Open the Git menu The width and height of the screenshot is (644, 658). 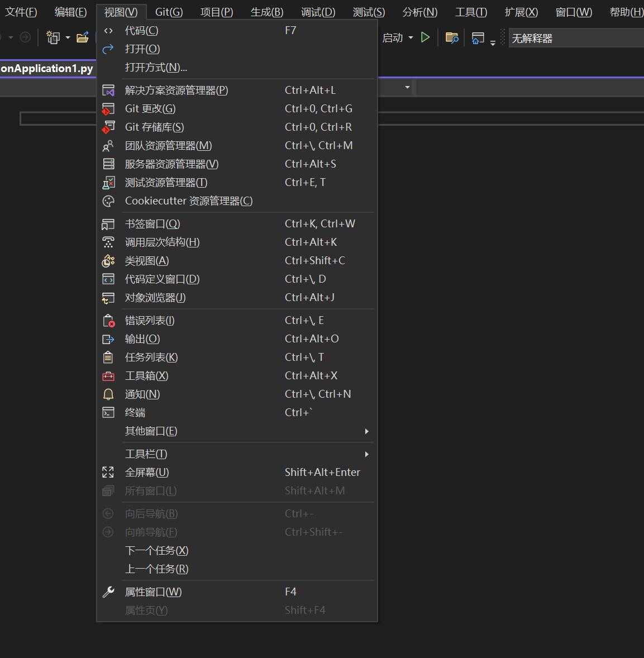pyautogui.click(x=168, y=11)
